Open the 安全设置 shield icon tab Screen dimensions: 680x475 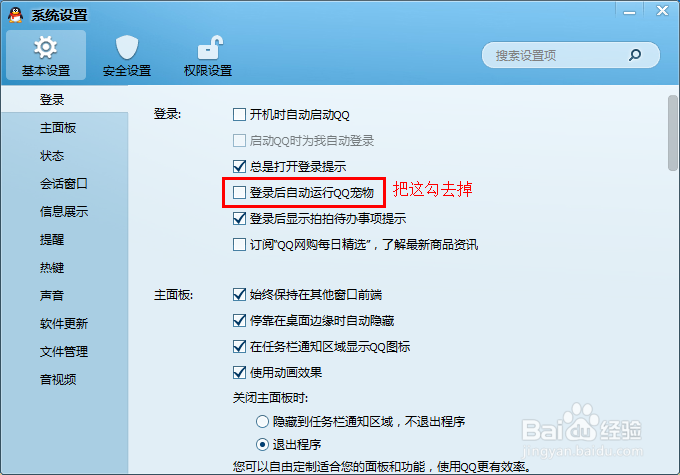pos(127,56)
